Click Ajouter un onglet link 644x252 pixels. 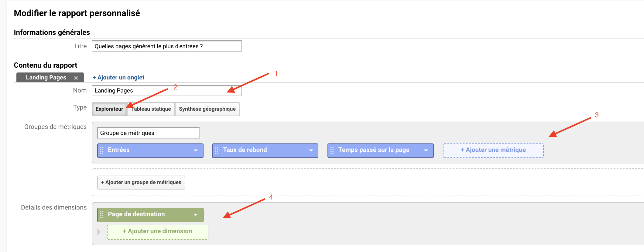[118, 77]
